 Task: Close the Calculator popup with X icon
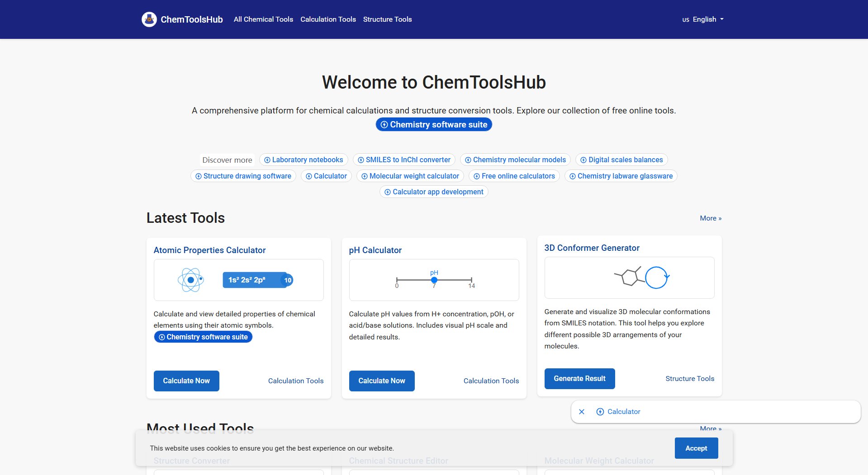[582, 412]
